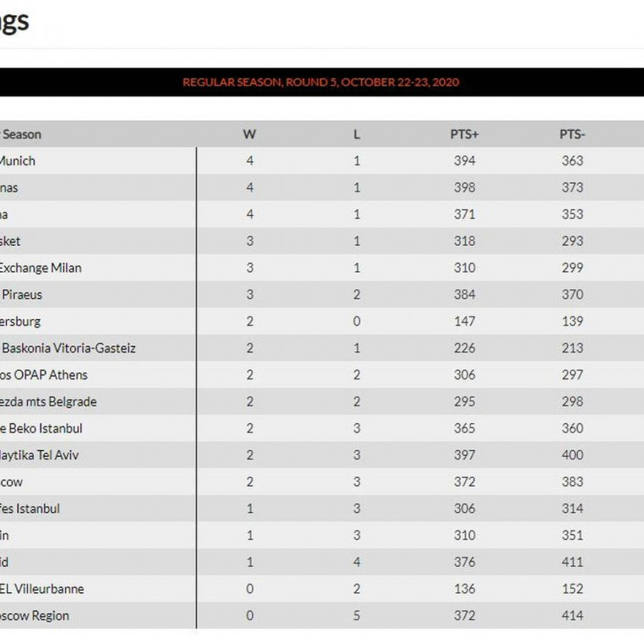644x644 pixels.
Task: Click the Beko Istanbul team name
Action: [x=41, y=428]
